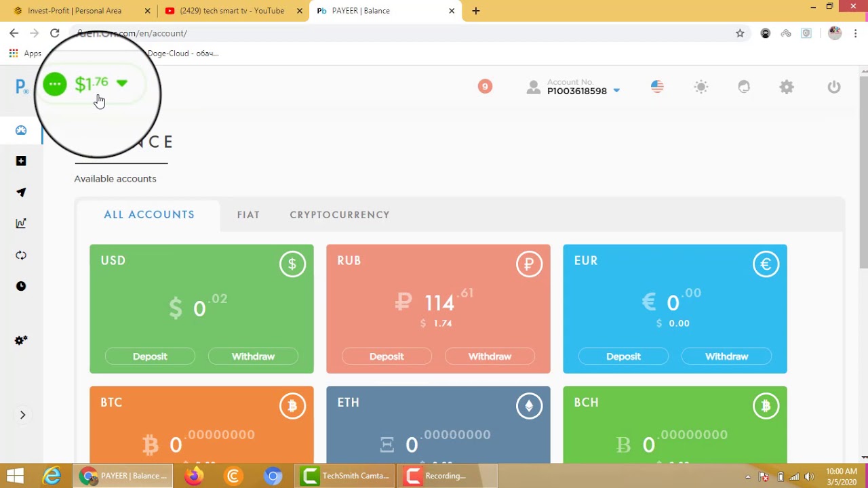The width and height of the screenshot is (868, 488).
Task: Open the Doge-Cloud bookmark
Action: coord(182,53)
